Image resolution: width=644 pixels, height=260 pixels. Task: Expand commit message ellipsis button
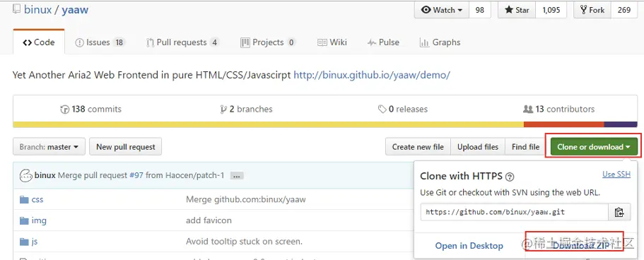237,176
